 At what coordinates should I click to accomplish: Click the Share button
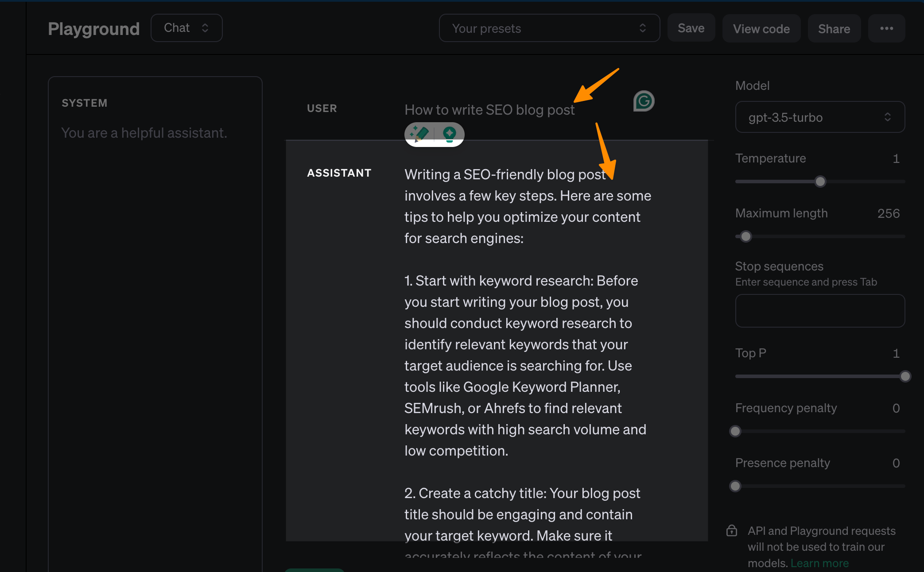(x=834, y=29)
